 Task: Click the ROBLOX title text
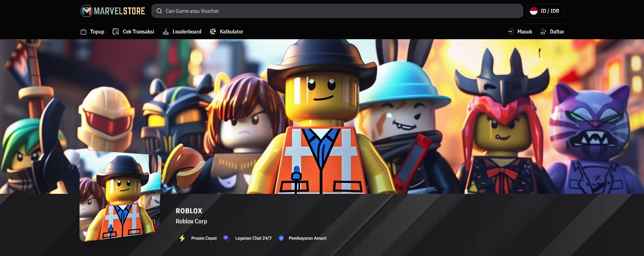pyautogui.click(x=189, y=211)
